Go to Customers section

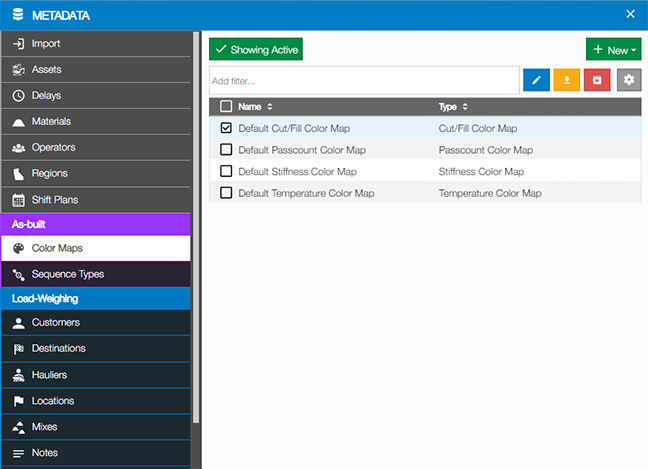click(x=95, y=323)
